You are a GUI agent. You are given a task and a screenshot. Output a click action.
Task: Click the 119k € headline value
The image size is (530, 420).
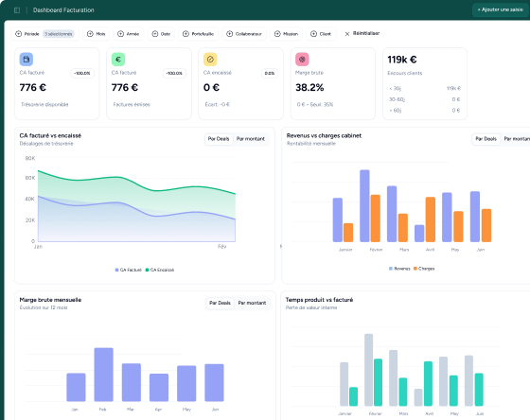click(x=402, y=60)
